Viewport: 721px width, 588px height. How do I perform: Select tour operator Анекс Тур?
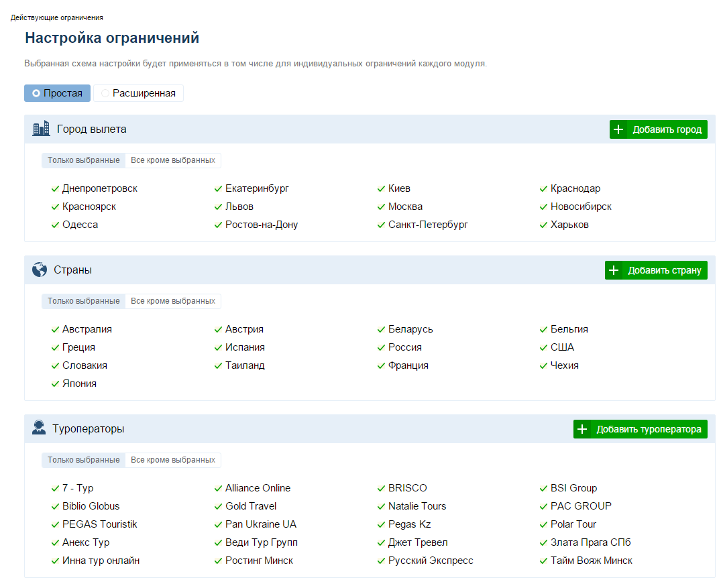coord(86,542)
